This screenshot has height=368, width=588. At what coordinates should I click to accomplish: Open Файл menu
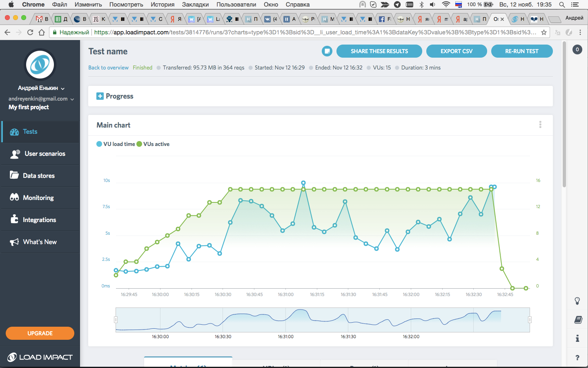[x=60, y=4]
